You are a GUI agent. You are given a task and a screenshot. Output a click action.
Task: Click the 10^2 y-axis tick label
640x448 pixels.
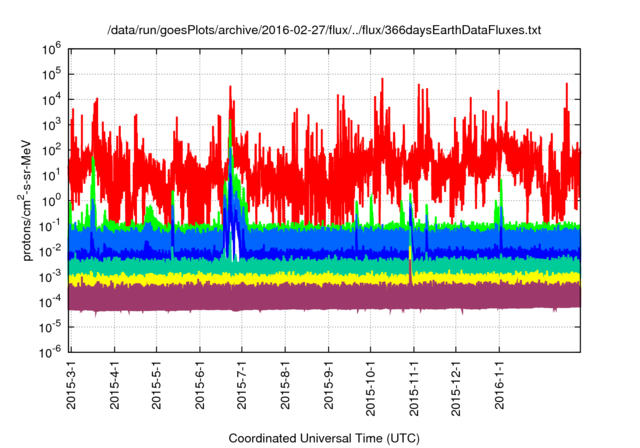click(51, 151)
